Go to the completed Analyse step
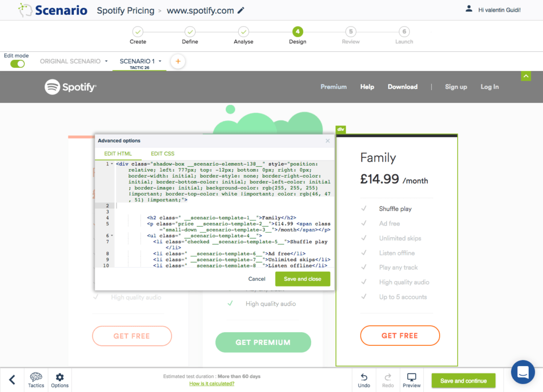Viewport: 543px width, 392px height. (x=243, y=32)
